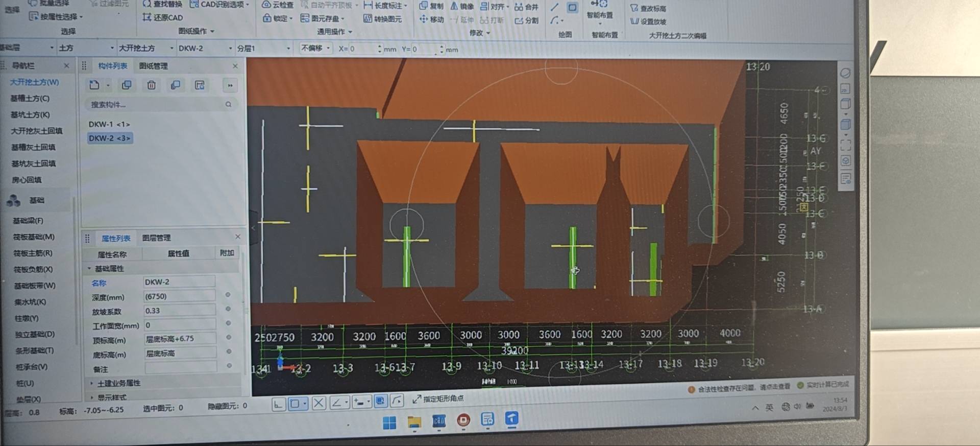
Task: Open the 基础 section in the navigation
Action: pos(37,200)
